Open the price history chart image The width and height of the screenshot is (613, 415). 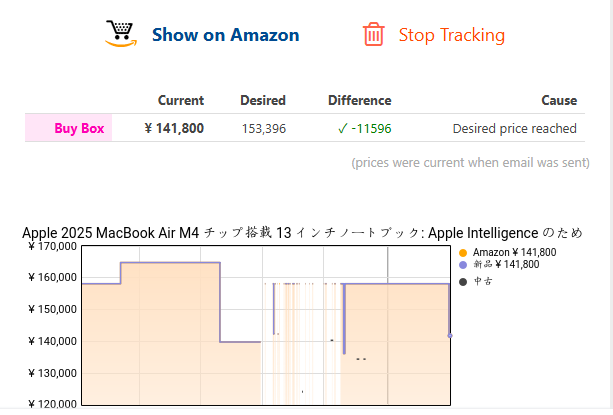click(265, 325)
